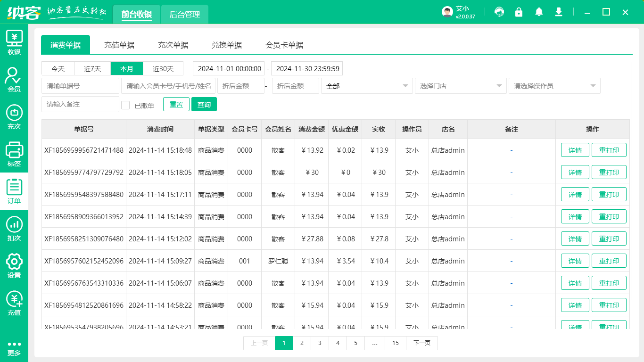Open 详情 for order XF1856957602152452096
The height and width of the screenshot is (362, 644).
pos(575,261)
